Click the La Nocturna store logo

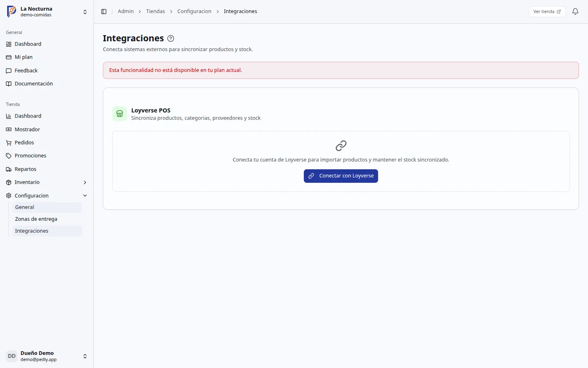[11, 11]
